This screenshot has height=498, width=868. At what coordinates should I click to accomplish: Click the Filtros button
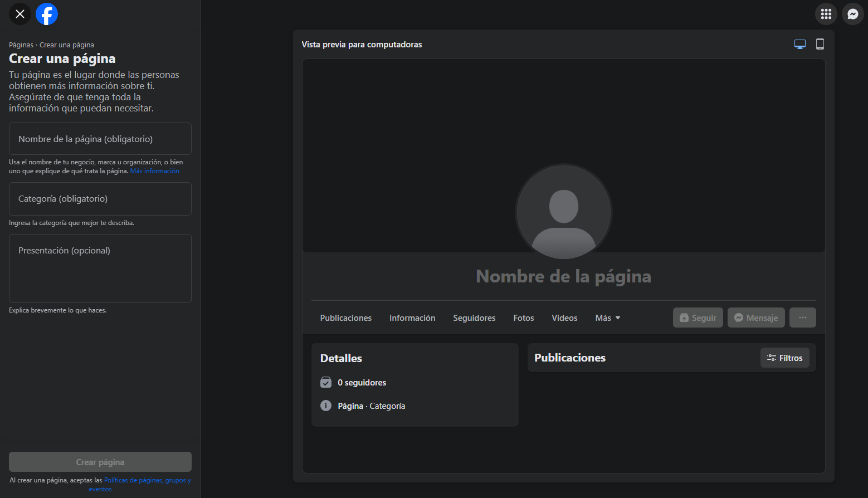click(785, 358)
